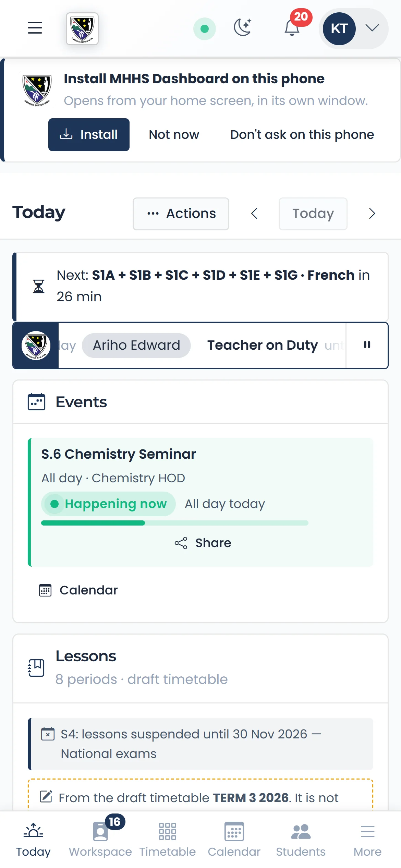This screenshot has width=401, height=868.
Task: Jump to the Today date button
Action: point(313,214)
